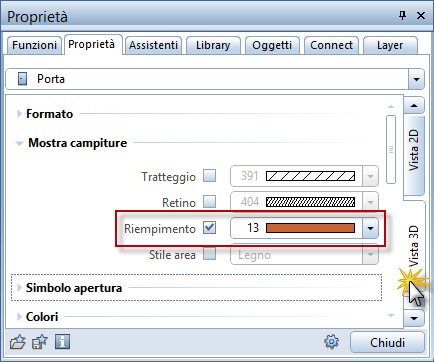Click the save as favorite icon
The width and height of the screenshot is (434, 362).
pos(40,342)
